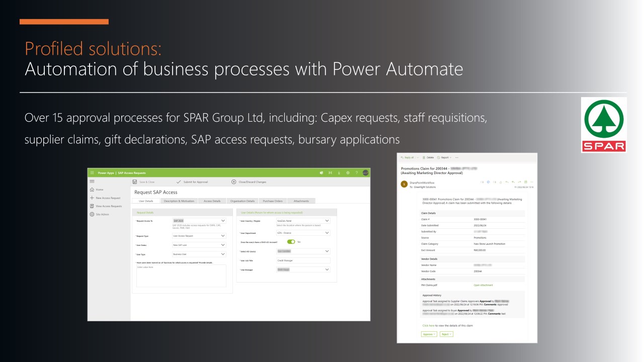
Task: Switch to the Purchase Orders tab
Action: point(273,201)
